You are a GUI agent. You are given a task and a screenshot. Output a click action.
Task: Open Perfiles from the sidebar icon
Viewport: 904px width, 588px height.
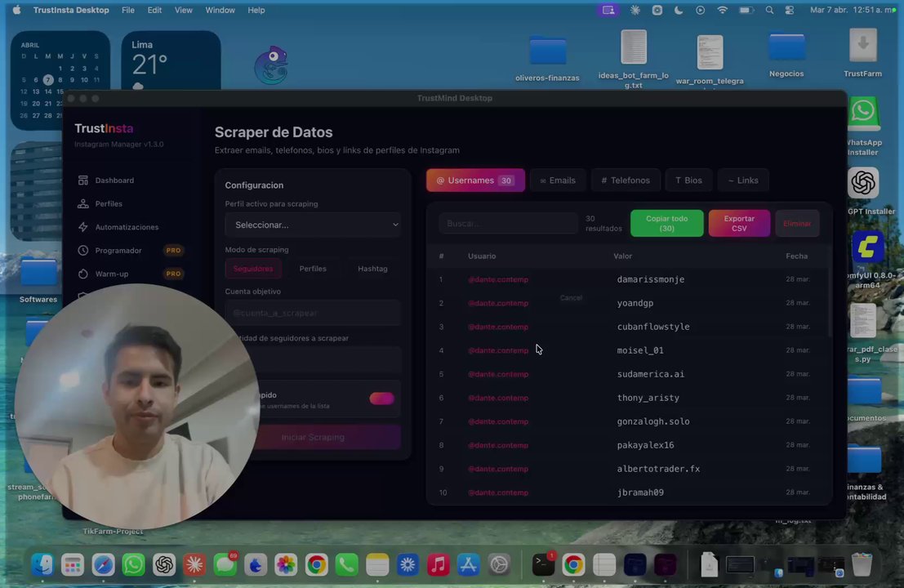coord(83,203)
